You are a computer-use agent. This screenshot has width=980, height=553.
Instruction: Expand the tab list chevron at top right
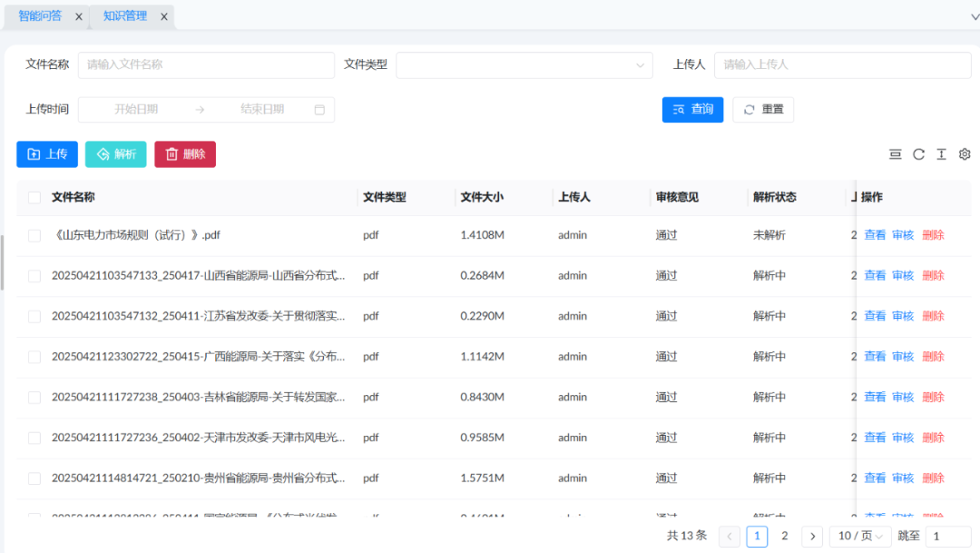point(975,16)
